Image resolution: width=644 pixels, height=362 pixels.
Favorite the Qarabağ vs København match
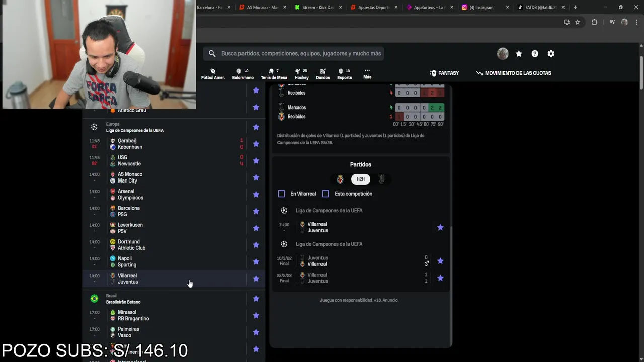(x=256, y=144)
